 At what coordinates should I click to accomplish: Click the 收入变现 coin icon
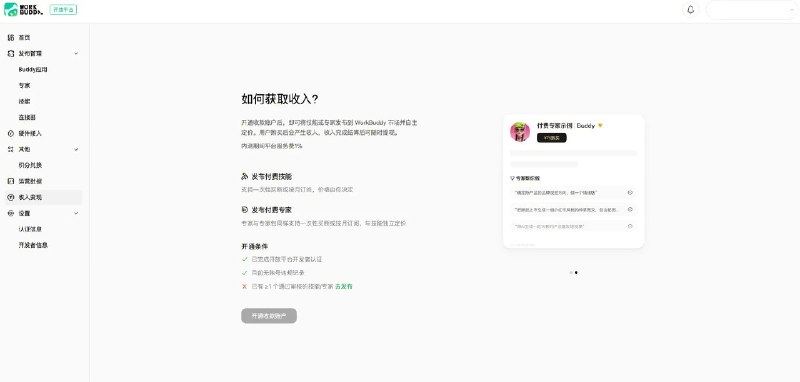[x=11, y=197]
